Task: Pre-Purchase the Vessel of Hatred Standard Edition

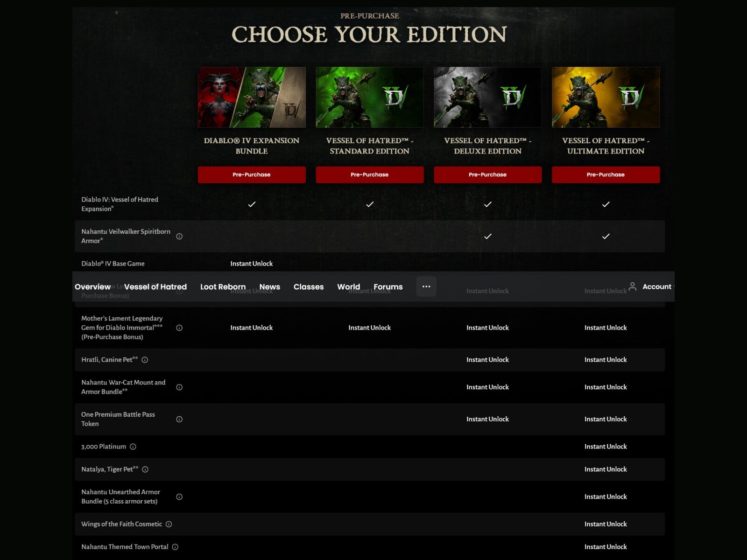Action: pyautogui.click(x=369, y=175)
